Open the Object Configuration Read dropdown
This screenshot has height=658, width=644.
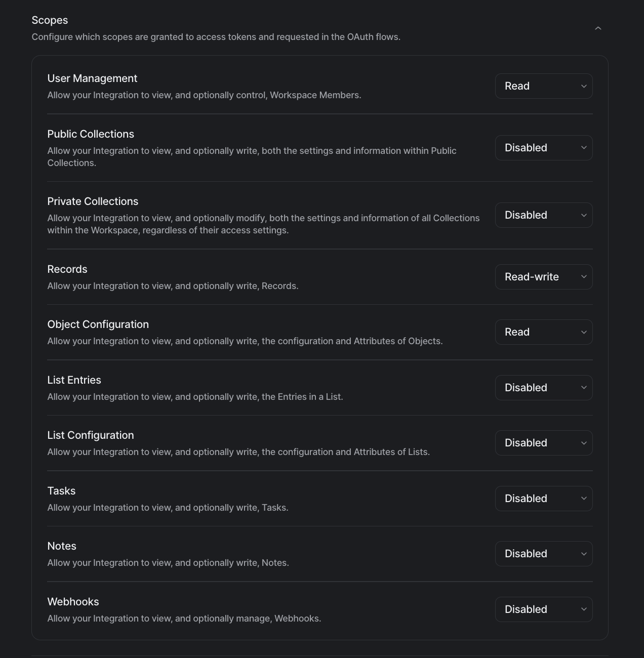tap(543, 332)
